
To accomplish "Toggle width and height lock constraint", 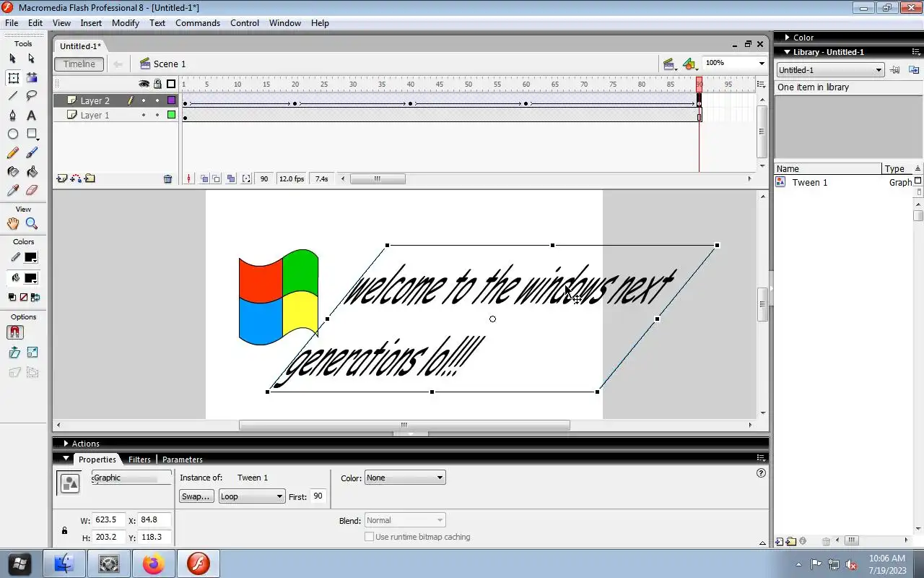I will [x=64, y=530].
